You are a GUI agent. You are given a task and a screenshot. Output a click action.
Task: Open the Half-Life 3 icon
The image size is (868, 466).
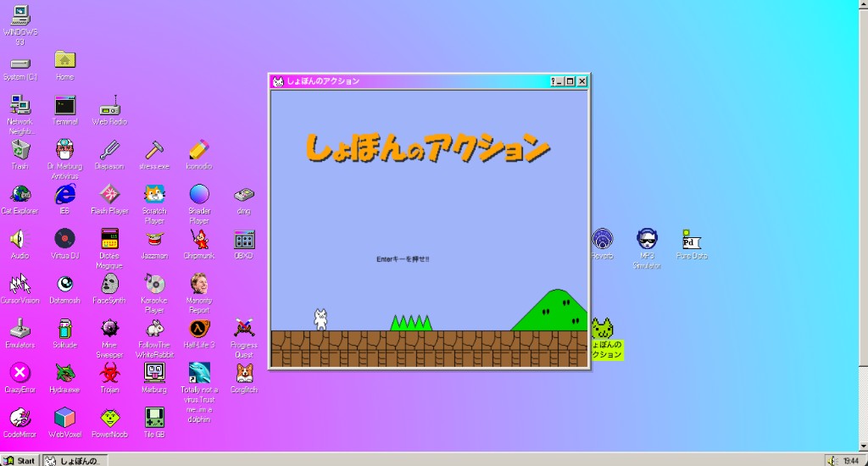[199, 328]
